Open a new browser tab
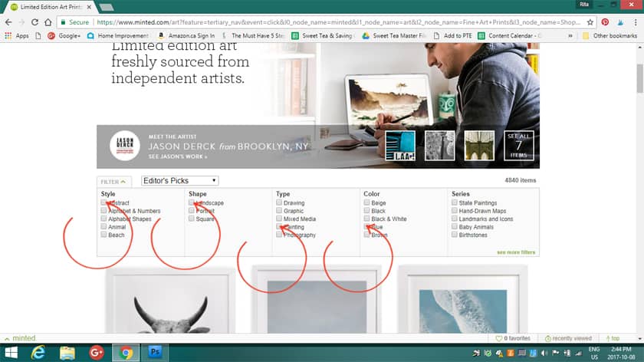Viewport: 644px width, 362px height. (107, 7)
